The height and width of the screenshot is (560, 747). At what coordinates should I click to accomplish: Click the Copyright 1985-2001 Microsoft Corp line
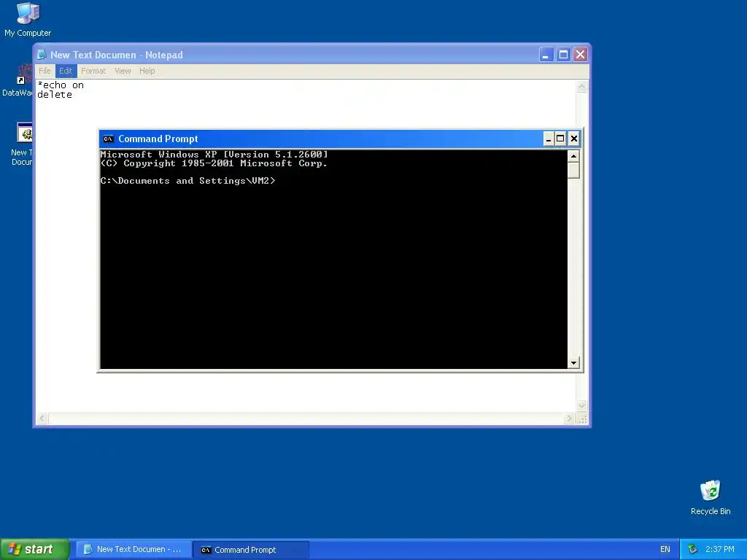214,163
